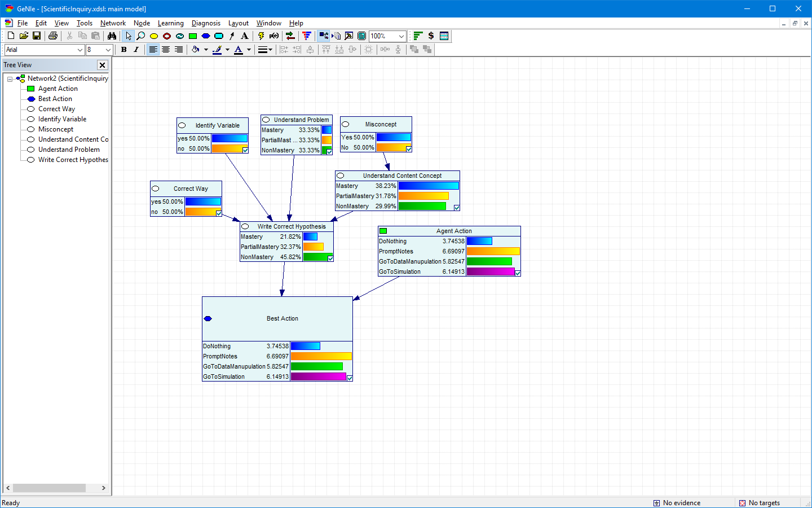812x508 pixels.
Task: Save the current network
Action: 37,36
